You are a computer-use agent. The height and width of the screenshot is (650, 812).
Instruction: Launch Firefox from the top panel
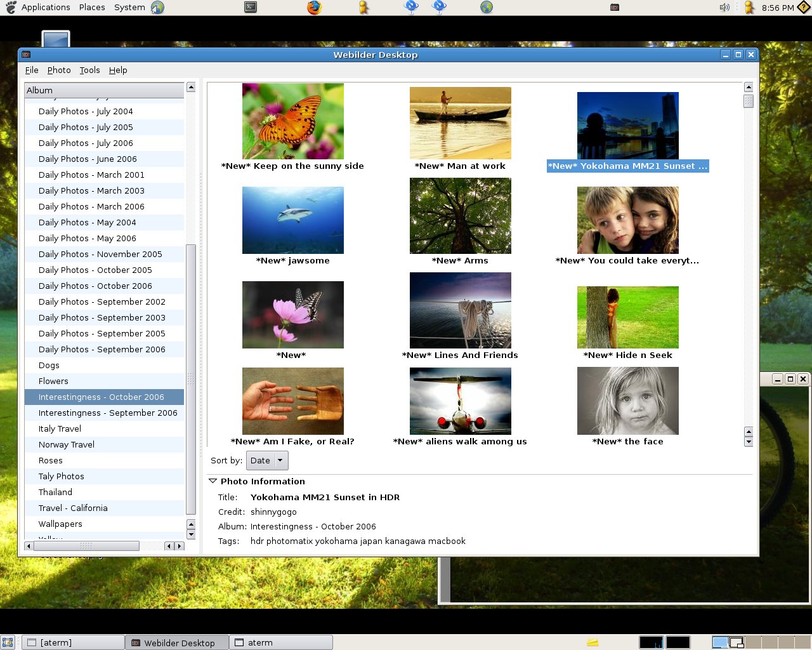315,7
